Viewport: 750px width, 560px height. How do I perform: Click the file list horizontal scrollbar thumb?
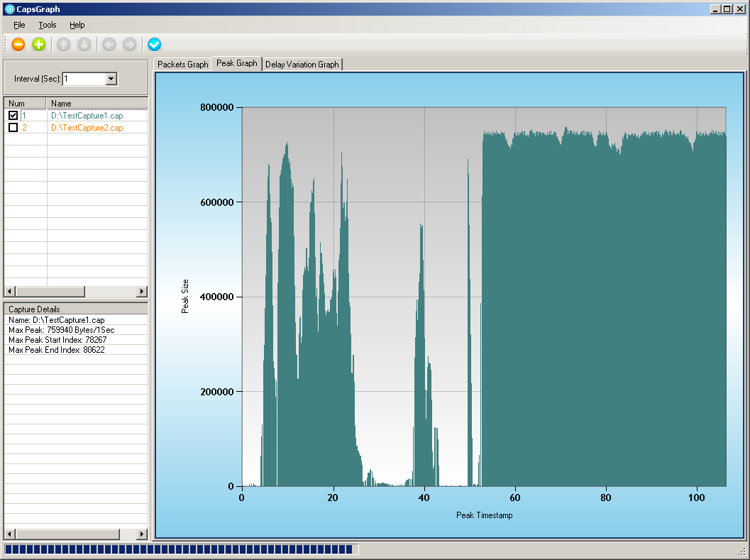click(50, 292)
